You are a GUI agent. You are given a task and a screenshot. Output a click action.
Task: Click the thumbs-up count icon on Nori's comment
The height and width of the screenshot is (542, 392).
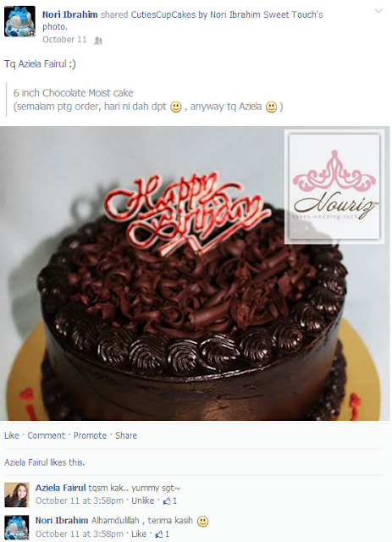click(x=162, y=534)
